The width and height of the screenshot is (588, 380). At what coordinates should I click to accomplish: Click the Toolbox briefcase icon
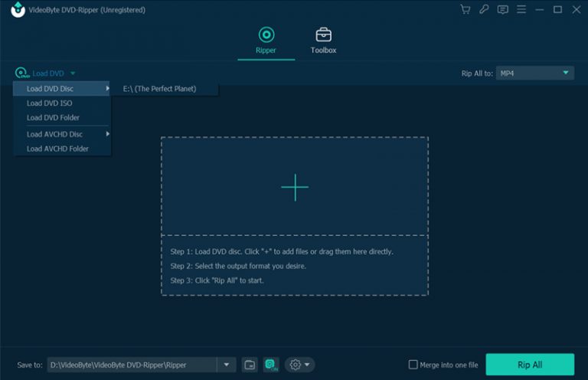pyautogui.click(x=323, y=35)
